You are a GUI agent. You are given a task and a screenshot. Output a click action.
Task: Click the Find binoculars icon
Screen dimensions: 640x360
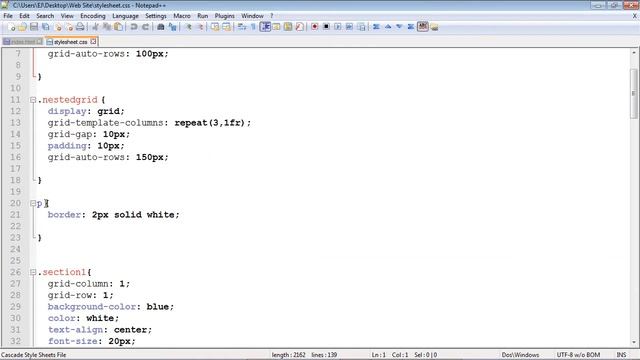click(160, 27)
